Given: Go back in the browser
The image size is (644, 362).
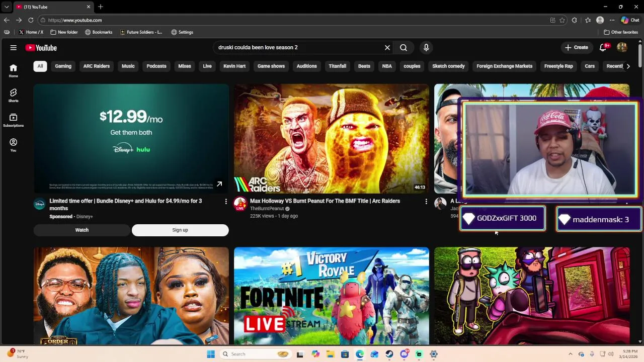Looking at the screenshot, I should [7, 20].
